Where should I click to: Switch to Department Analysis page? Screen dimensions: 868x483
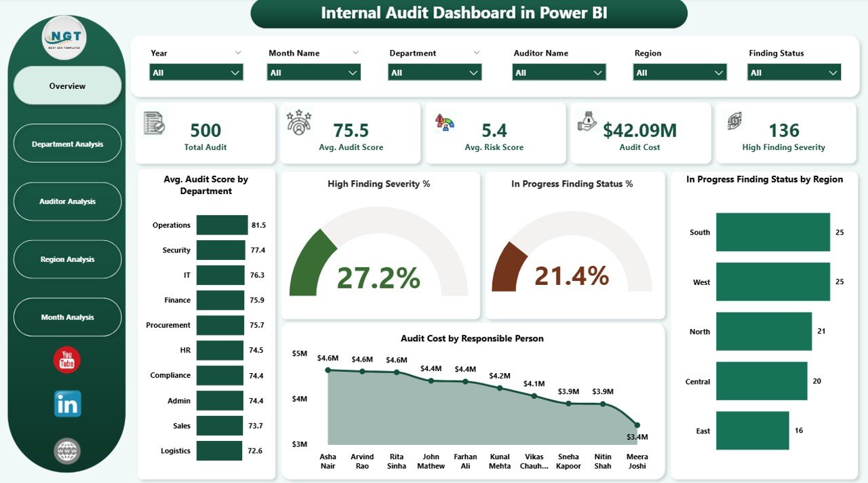pyautogui.click(x=67, y=143)
